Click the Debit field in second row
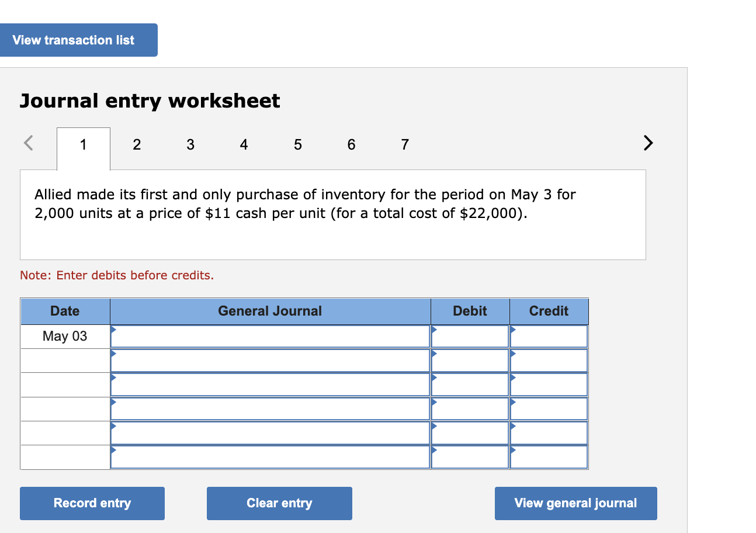The image size is (756, 533). point(470,361)
